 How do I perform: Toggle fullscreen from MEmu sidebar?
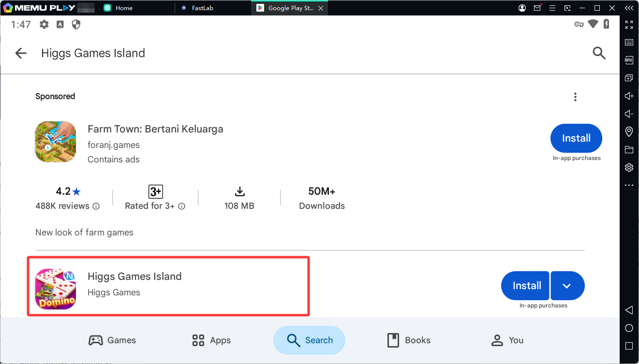629,25
